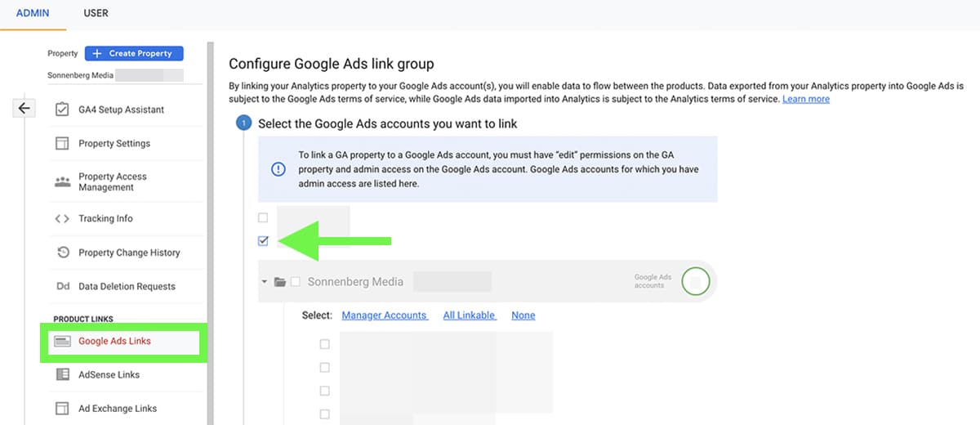Expand Tracking Info section
This screenshot has height=425, width=980.
pos(105,218)
